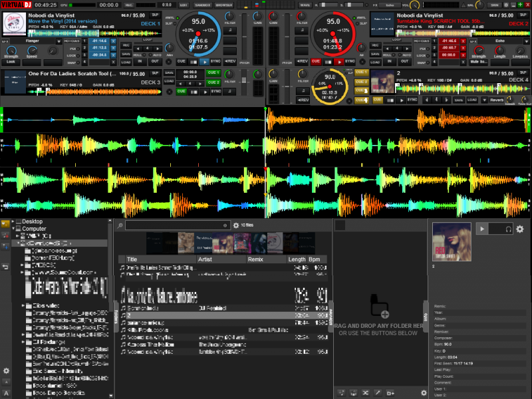
Task: Open the 'info' side panel tab
Action: pyautogui.click(x=426, y=317)
